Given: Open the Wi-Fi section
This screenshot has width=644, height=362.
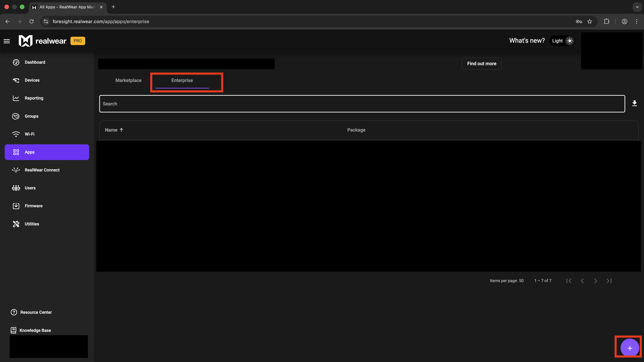Looking at the screenshot, I should click(47, 134).
